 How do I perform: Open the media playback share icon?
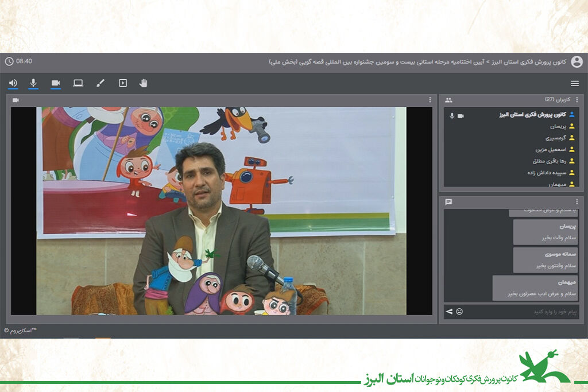coord(123,83)
